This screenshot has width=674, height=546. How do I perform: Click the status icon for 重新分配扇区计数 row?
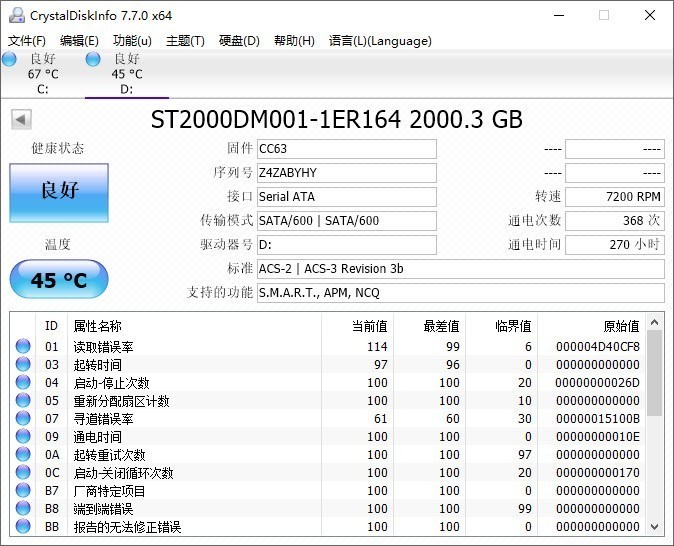tap(23, 400)
